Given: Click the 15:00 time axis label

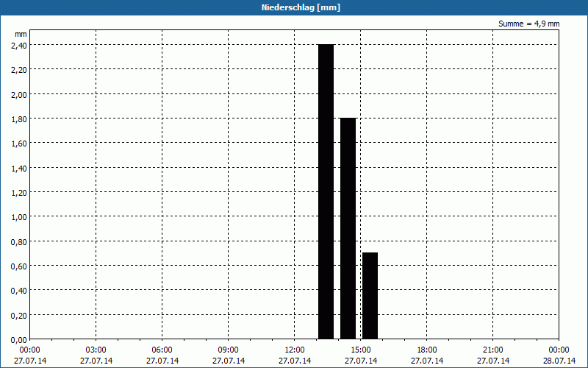Looking at the screenshot, I should (x=361, y=350).
